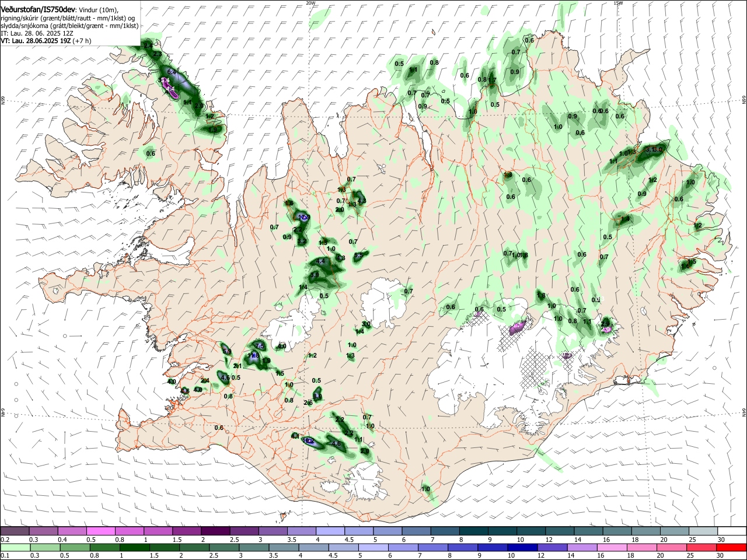Viewport: 747px width, 560px height.
Task: Select dark purple 2 swatch in snow legend
Action: pos(215,531)
